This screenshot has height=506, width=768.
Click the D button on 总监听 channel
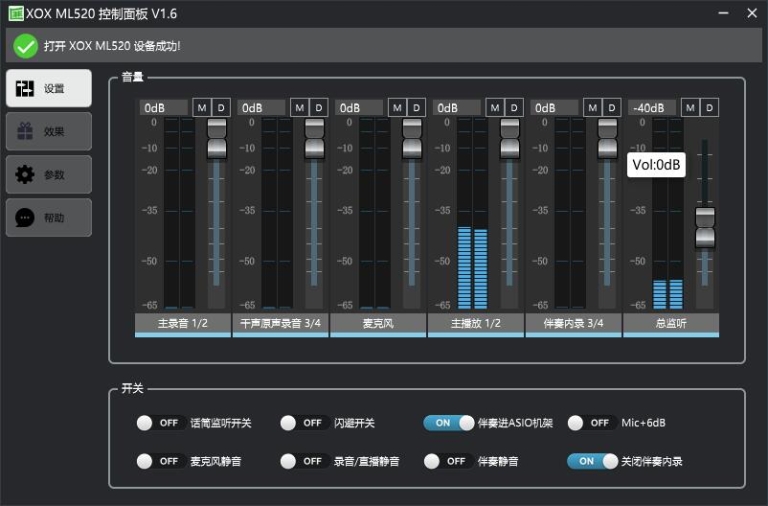[x=709, y=108]
